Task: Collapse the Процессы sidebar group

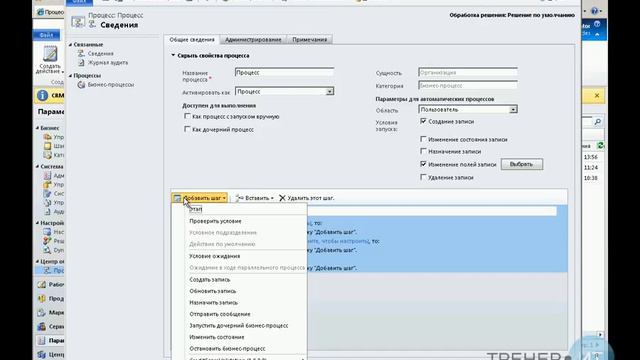Action: pos(70,76)
